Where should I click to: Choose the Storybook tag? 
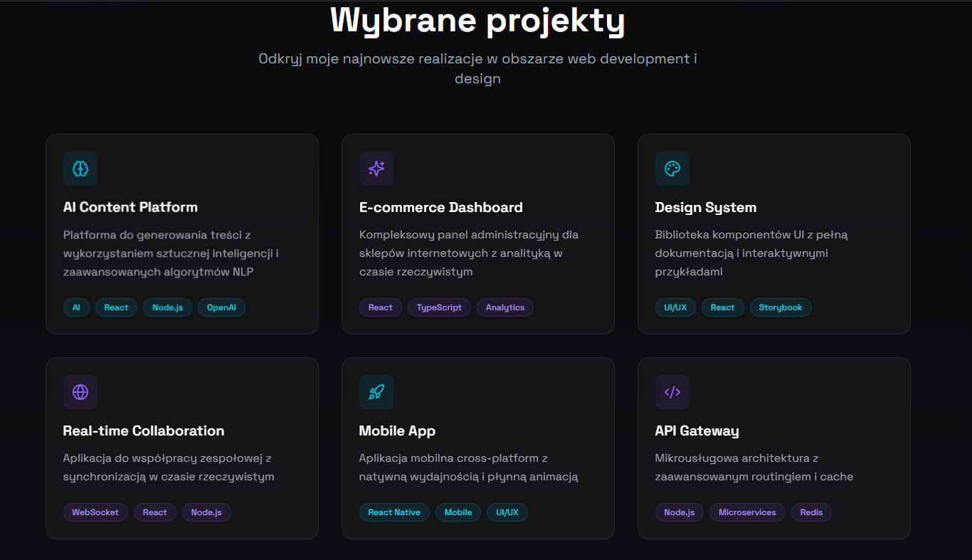point(781,307)
